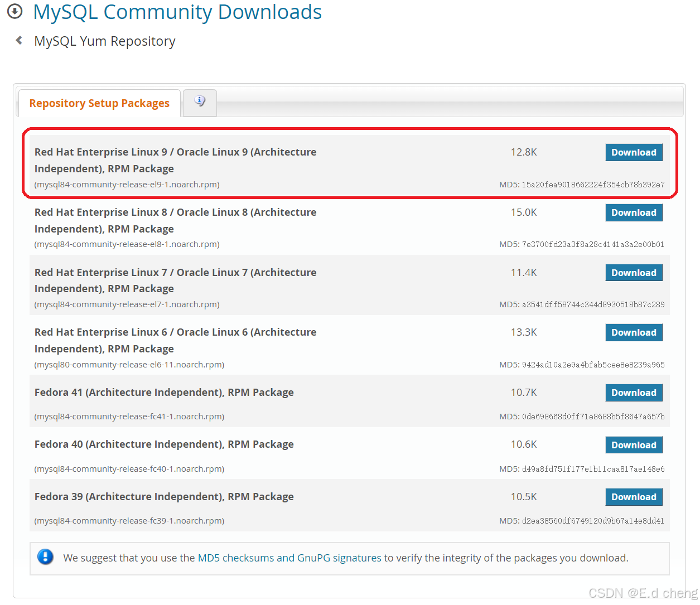This screenshot has width=700, height=605.
Task: Click the Red Hat Enterprise Linux 9 package title
Action: 175,160
